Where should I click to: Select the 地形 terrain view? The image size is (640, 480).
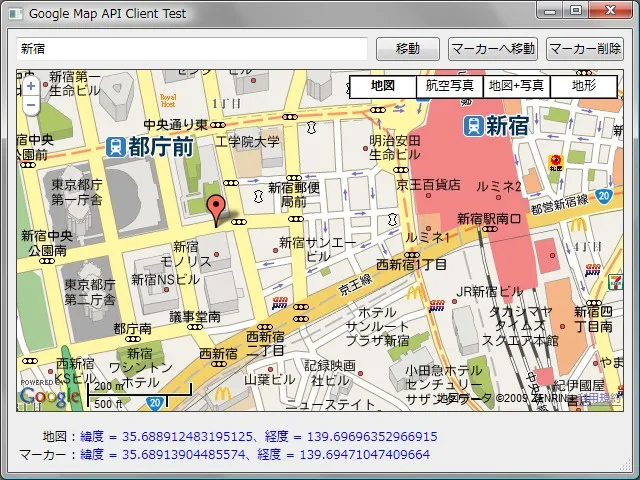coord(583,86)
